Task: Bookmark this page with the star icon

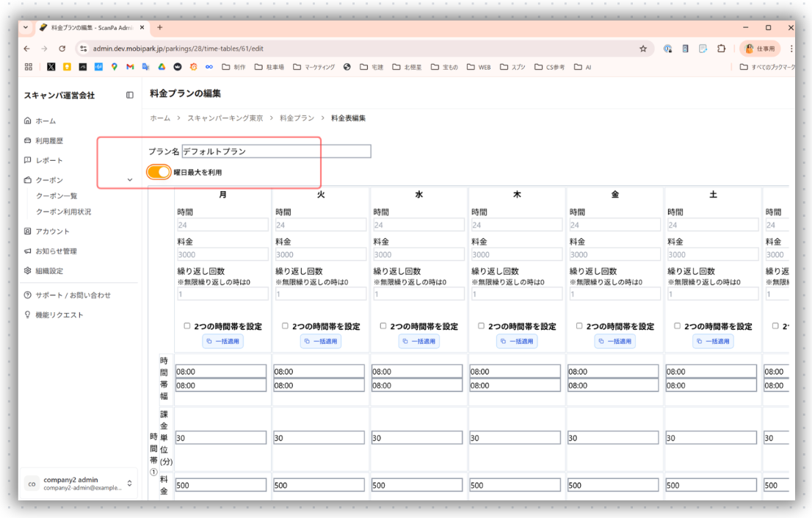Action: (x=643, y=48)
